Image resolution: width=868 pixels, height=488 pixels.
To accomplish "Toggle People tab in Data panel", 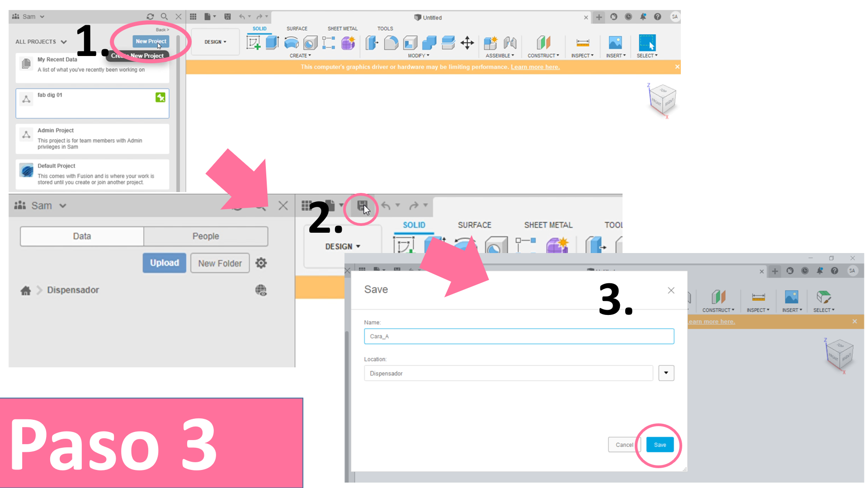I will coord(206,235).
